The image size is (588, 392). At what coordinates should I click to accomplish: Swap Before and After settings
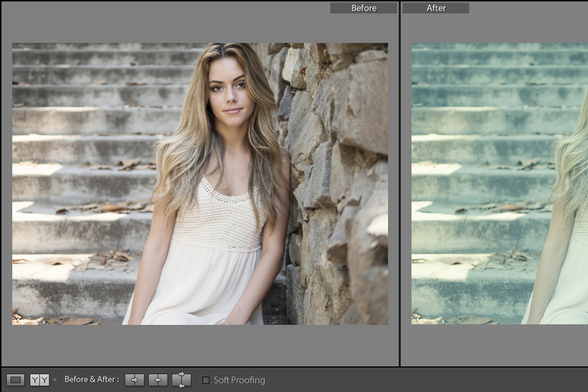click(181, 380)
